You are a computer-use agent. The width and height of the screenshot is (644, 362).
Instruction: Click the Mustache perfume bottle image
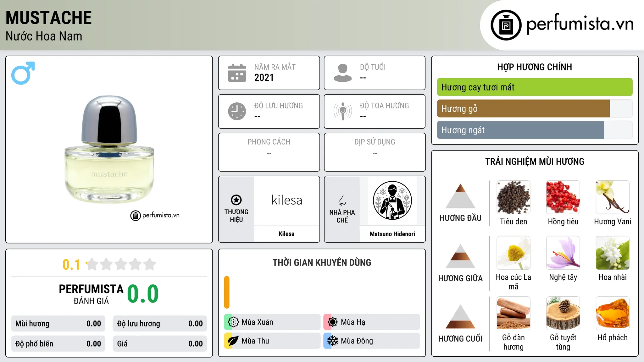[109, 149]
